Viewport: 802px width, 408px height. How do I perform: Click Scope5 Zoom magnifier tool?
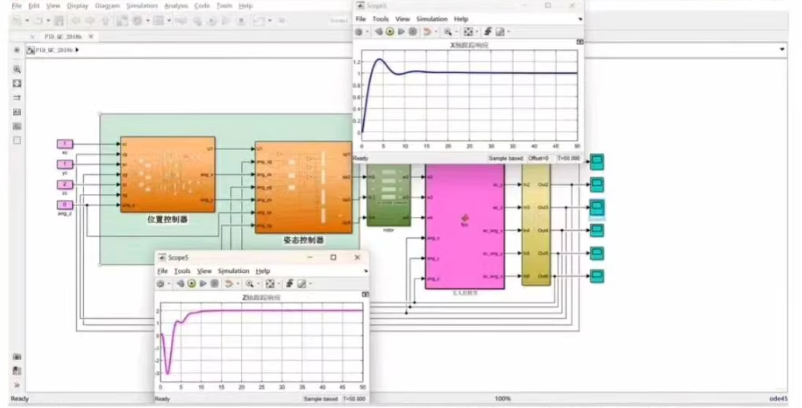click(250, 284)
